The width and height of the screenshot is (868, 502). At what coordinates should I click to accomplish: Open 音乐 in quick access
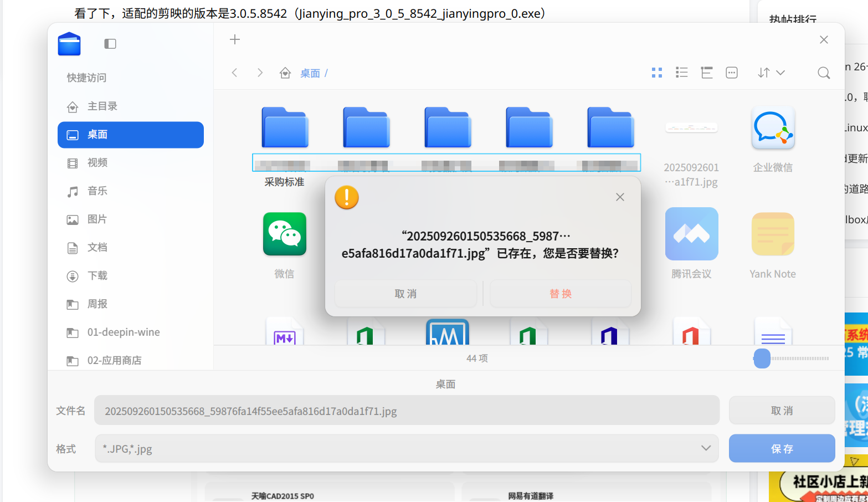(x=131, y=191)
